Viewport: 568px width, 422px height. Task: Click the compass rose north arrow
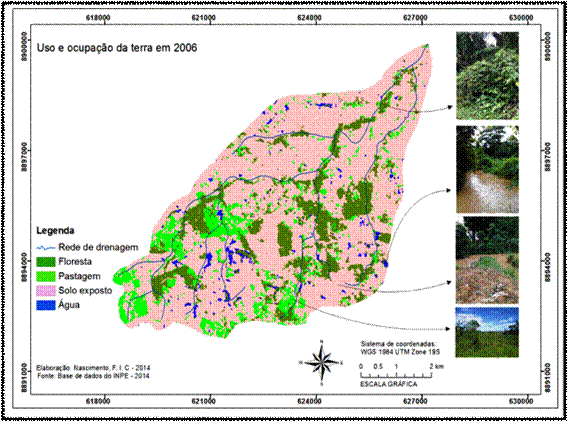[322, 363]
